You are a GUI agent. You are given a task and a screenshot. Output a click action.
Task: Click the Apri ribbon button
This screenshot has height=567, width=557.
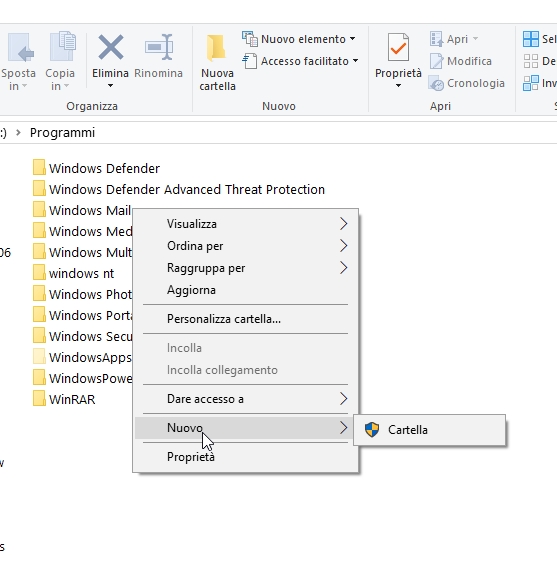click(x=454, y=39)
